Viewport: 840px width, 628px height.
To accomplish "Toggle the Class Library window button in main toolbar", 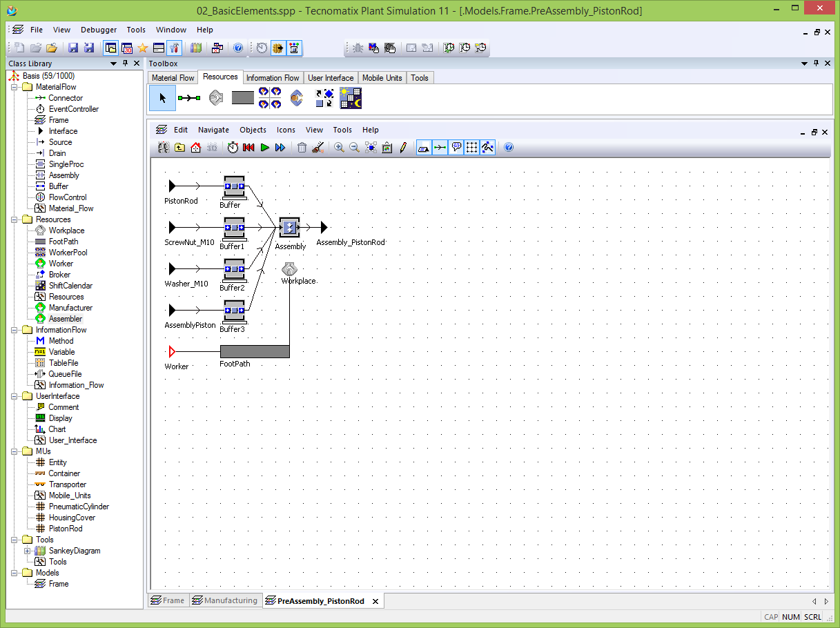I will click(110, 48).
